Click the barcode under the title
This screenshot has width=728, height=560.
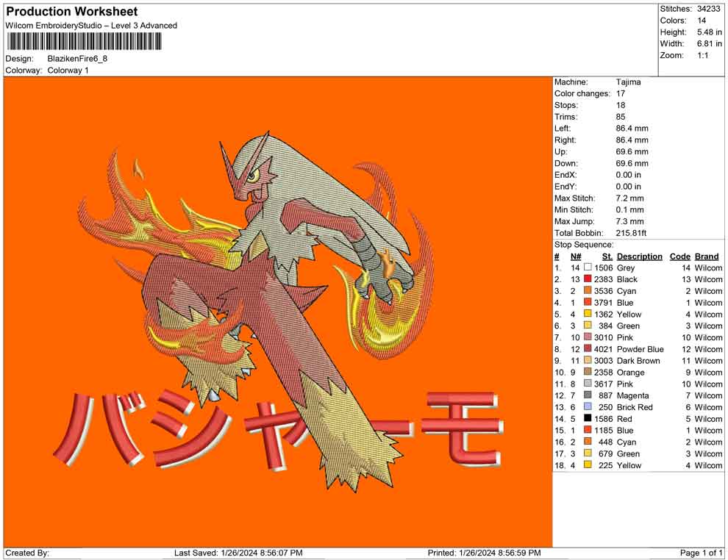coord(84,42)
